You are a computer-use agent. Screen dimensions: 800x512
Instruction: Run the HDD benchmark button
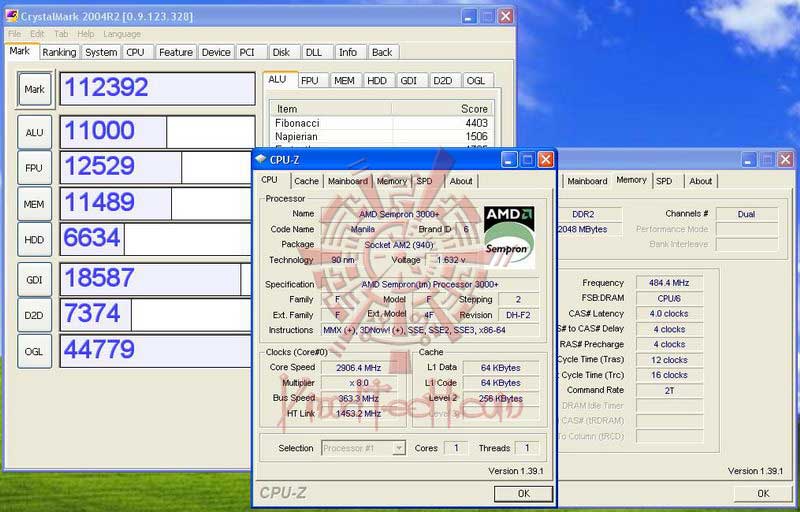[34, 240]
